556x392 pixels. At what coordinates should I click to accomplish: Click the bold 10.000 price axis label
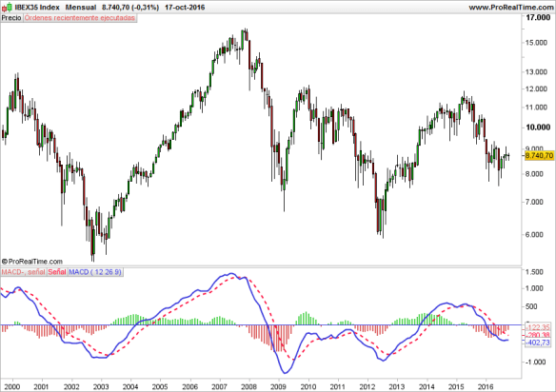click(x=538, y=127)
